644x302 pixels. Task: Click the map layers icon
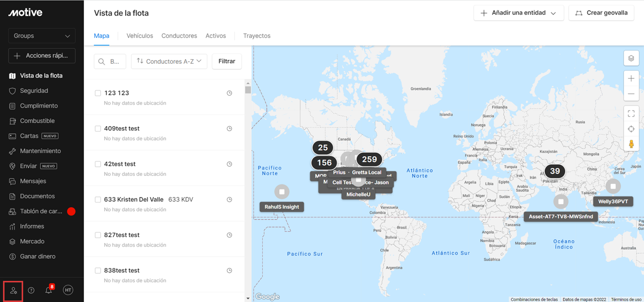631,58
